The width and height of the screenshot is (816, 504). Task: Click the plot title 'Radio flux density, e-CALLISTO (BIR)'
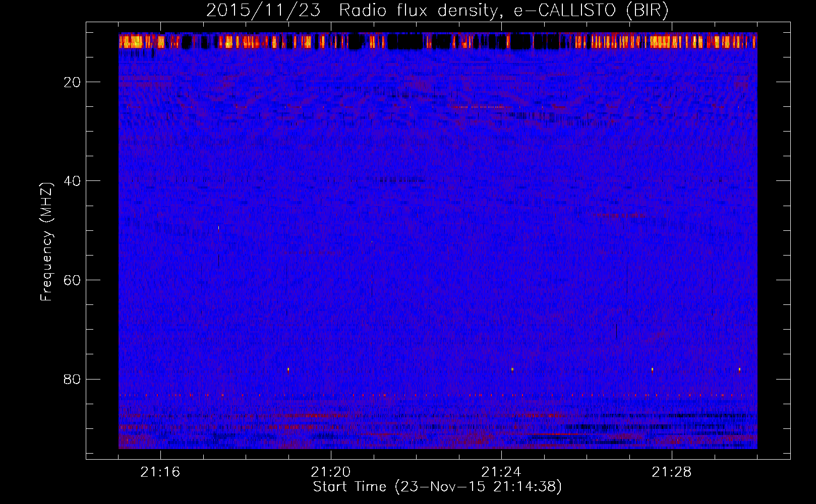tap(504, 11)
